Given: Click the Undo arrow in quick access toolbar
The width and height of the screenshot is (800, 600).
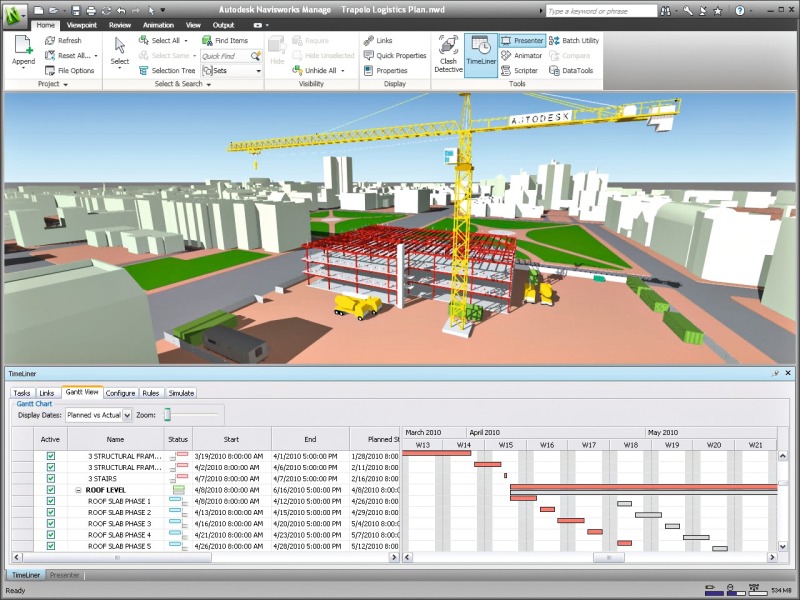Looking at the screenshot, I should click(x=121, y=10).
